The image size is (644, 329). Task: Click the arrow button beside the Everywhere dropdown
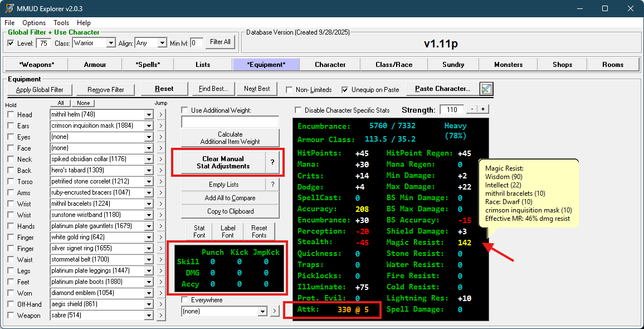274,311
